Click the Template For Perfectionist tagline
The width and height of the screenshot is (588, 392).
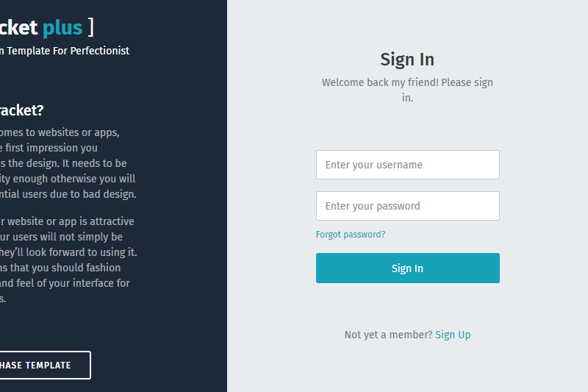66,51
